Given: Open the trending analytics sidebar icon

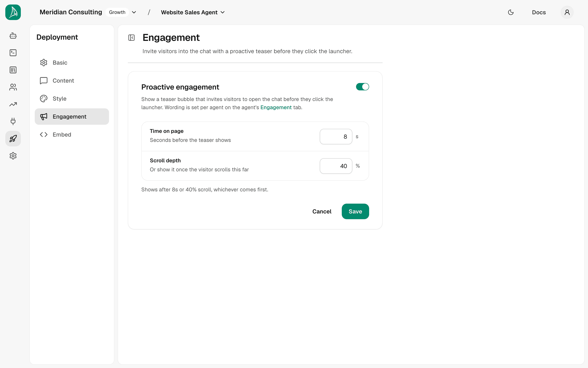Looking at the screenshot, I should click(x=13, y=104).
